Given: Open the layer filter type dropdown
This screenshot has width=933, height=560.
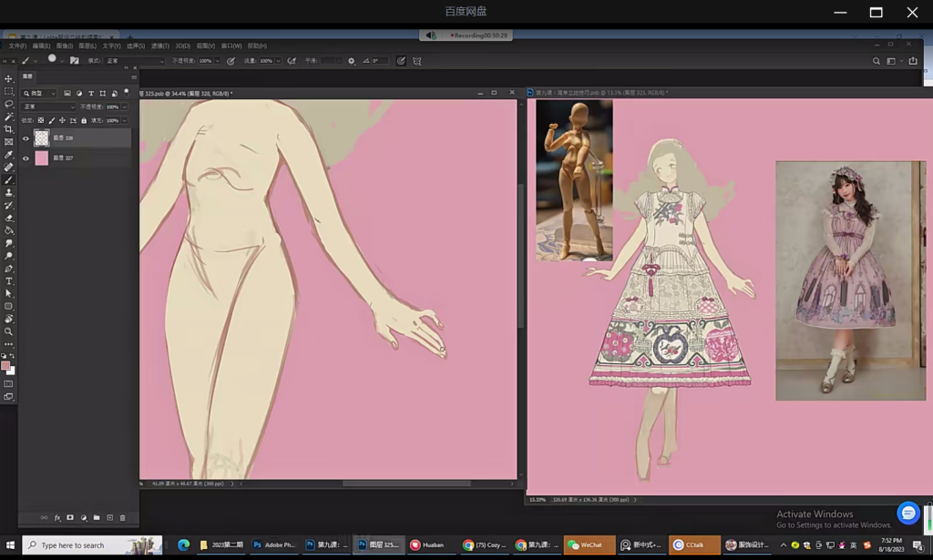Looking at the screenshot, I should pos(40,94).
